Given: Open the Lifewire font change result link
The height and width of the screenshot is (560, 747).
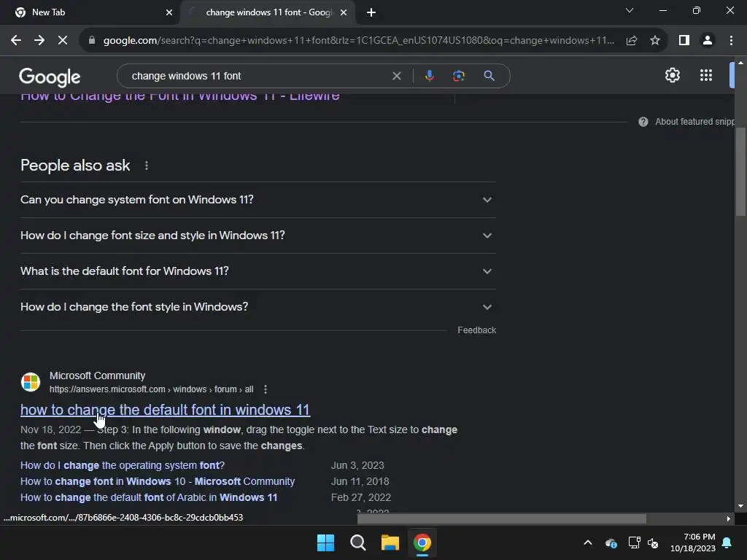Looking at the screenshot, I should click(180, 98).
